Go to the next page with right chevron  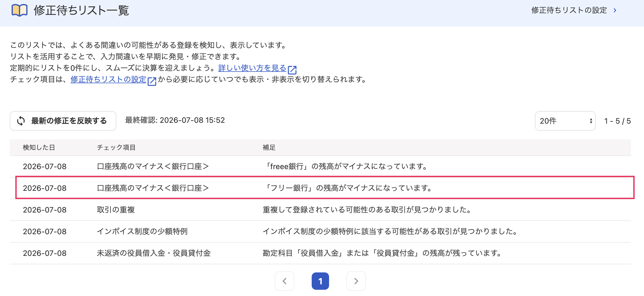[356, 281]
